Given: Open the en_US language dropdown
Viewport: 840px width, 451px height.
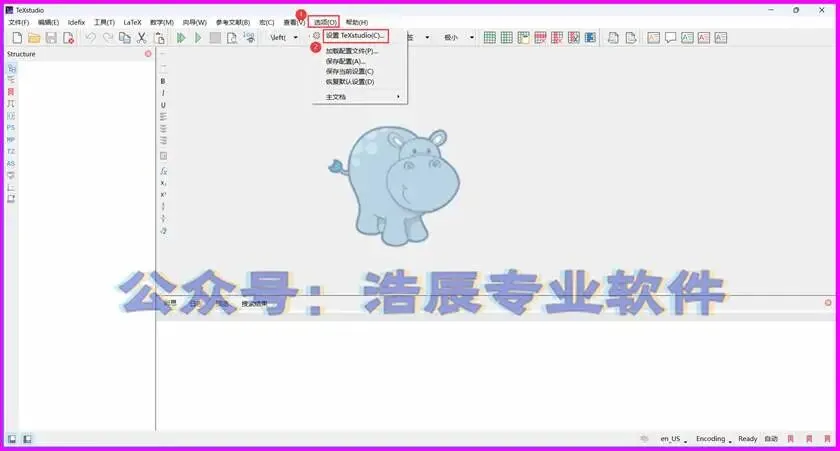Looking at the screenshot, I should click(x=673, y=439).
